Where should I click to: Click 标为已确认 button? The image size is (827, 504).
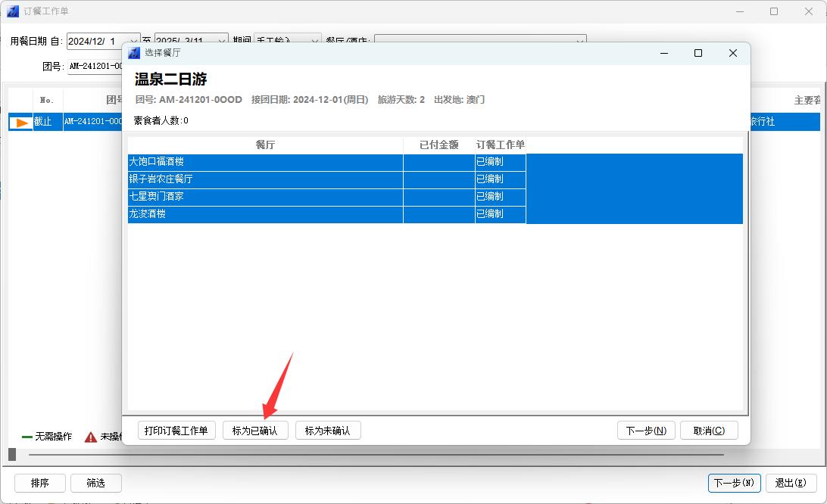255,431
